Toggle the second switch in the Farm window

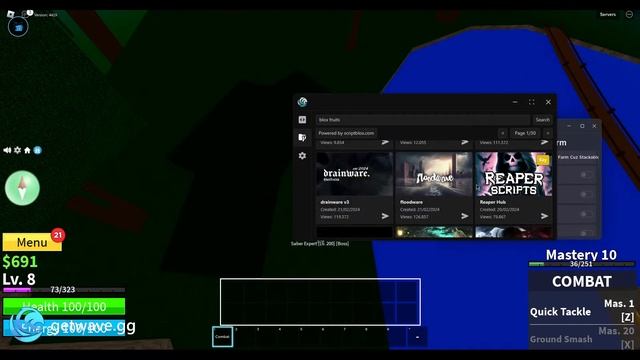tap(586, 194)
